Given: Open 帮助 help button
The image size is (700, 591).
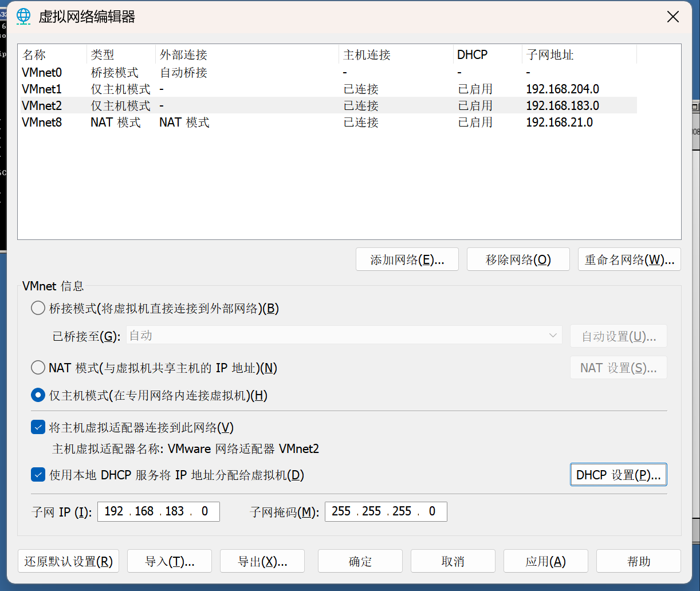Looking at the screenshot, I should click(x=639, y=561).
